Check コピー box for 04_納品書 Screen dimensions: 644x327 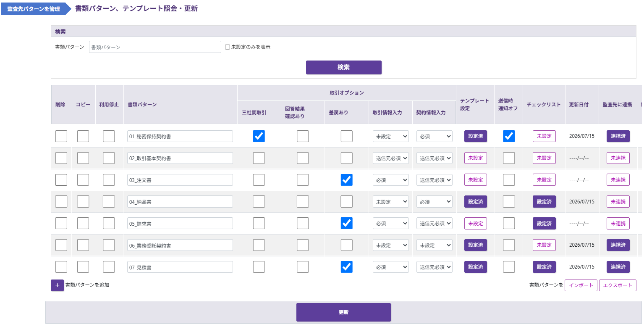pyautogui.click(x=83, y=202)
